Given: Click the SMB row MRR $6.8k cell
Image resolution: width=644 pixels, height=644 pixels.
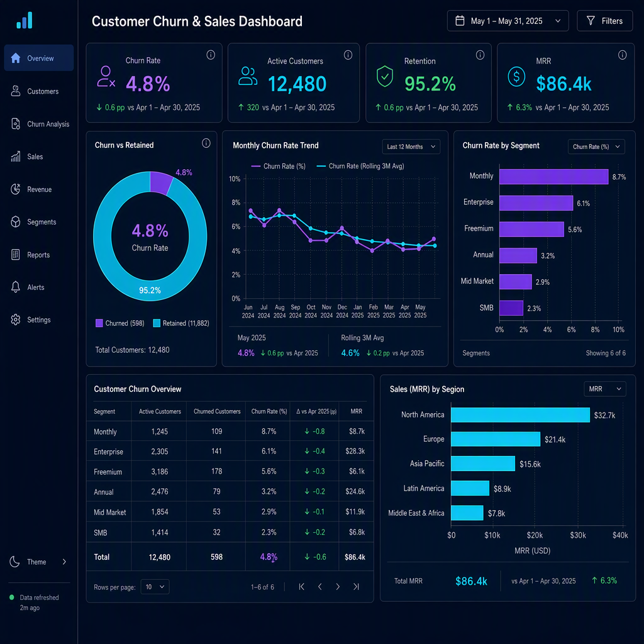Looking at the screenshot, I should click(x=357, y=532).
